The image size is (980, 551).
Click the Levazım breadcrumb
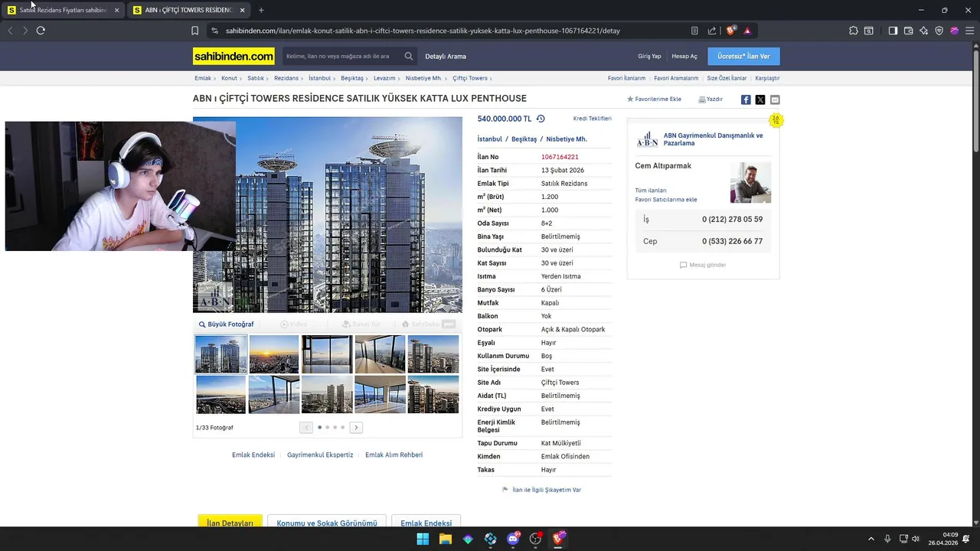tap(384, 78)
